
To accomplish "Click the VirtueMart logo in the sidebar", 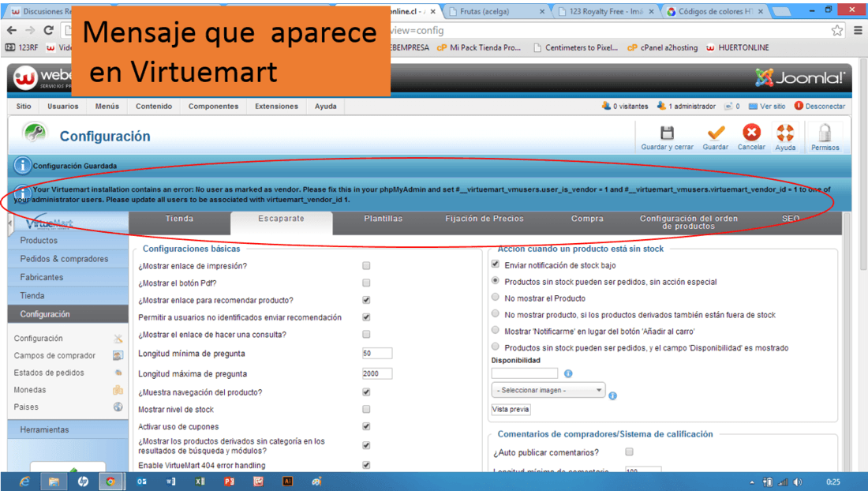I will (x=50, y=223).
